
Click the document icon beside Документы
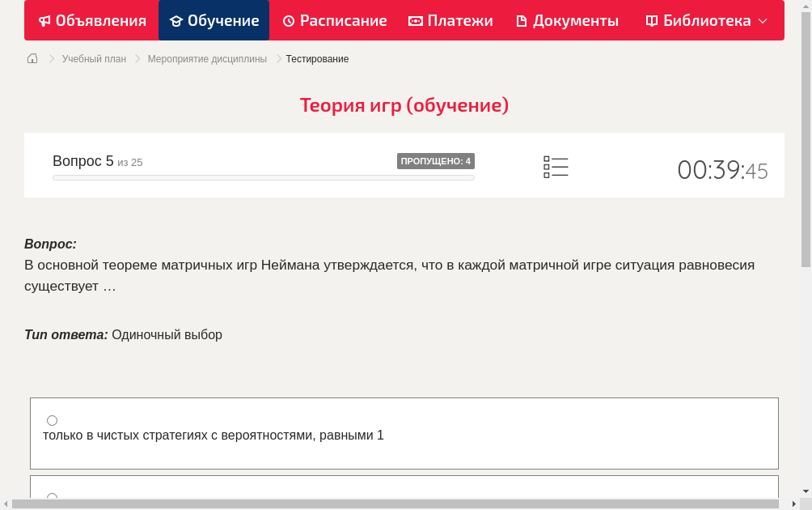pyautogui.click(x=522, y=21)
